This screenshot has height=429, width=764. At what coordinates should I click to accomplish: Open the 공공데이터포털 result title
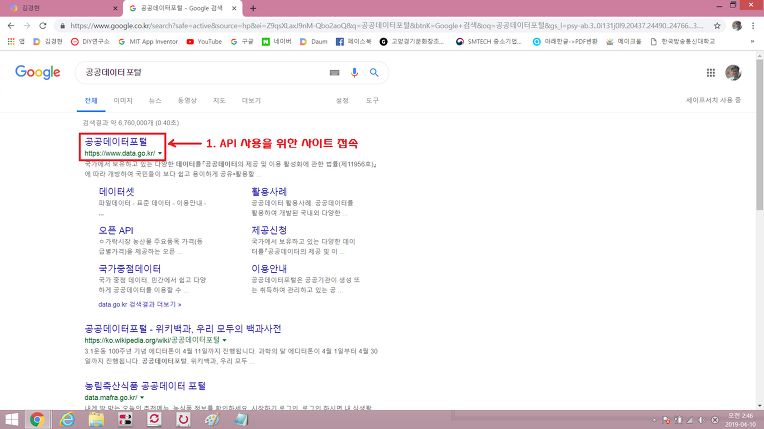(116, 141)
